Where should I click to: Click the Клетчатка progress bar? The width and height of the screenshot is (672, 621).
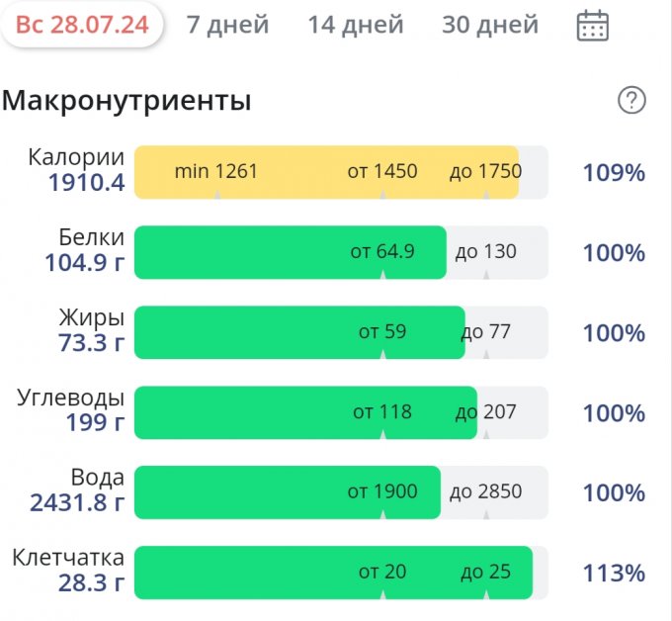tap(333, 573)
